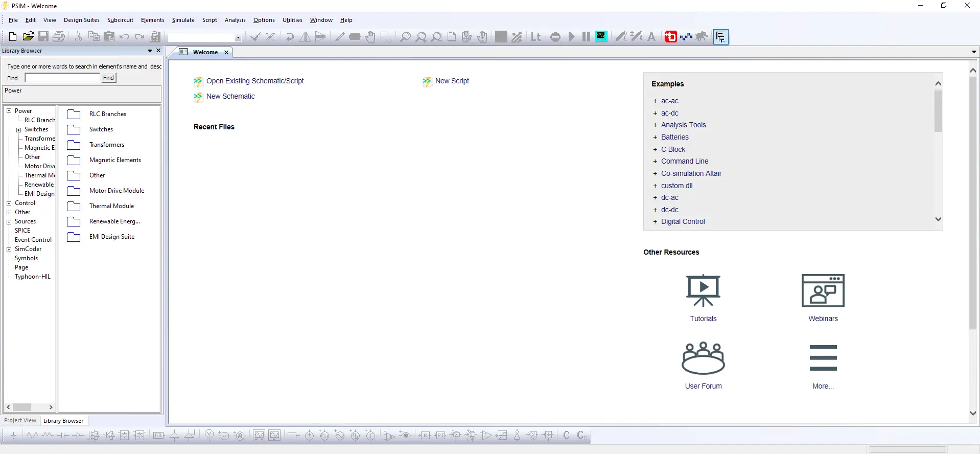The image size is (980, 454).
Task: Expand the SimCoder tree node
Action: (9, 249)
